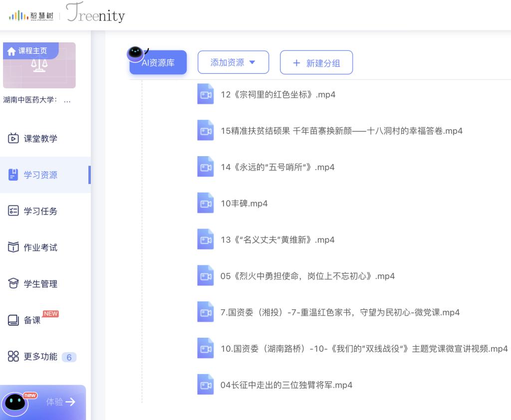
Task: Click video icon beside 14《永远的"五号哨所"》.mp4
Action: [x=205, y=167]
